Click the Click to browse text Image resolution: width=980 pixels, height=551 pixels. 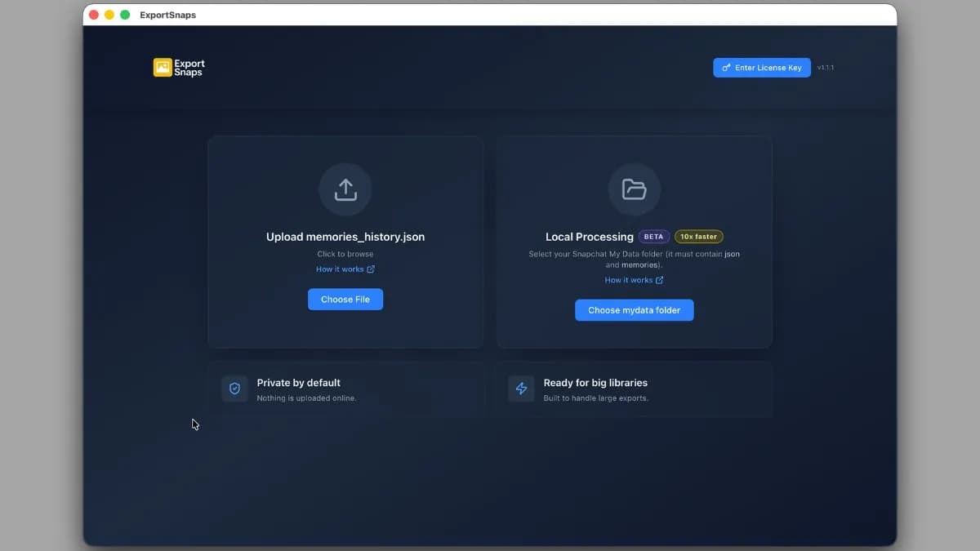pyautogui.click(x=345, y=254)
